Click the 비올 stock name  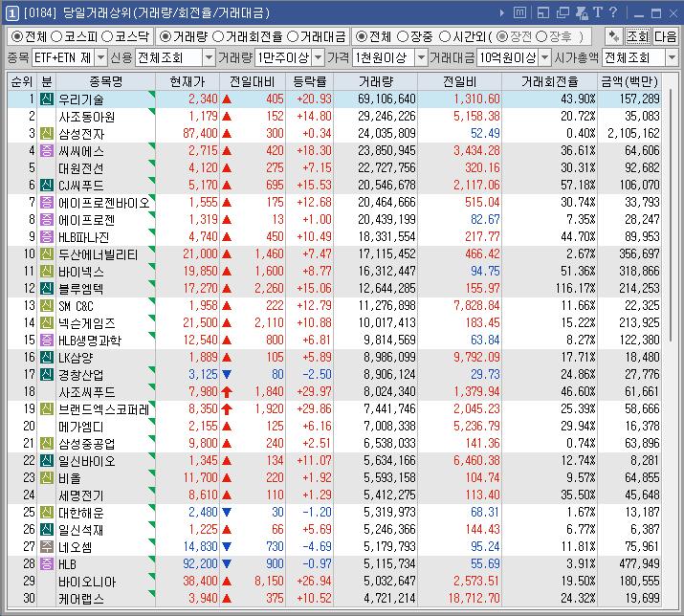click(x=70, y=477)
